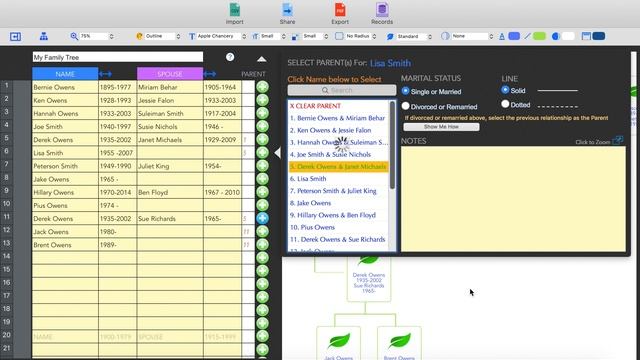
Task: Click the green plus for Hannah Owens row
Action: tap(262, 113)
